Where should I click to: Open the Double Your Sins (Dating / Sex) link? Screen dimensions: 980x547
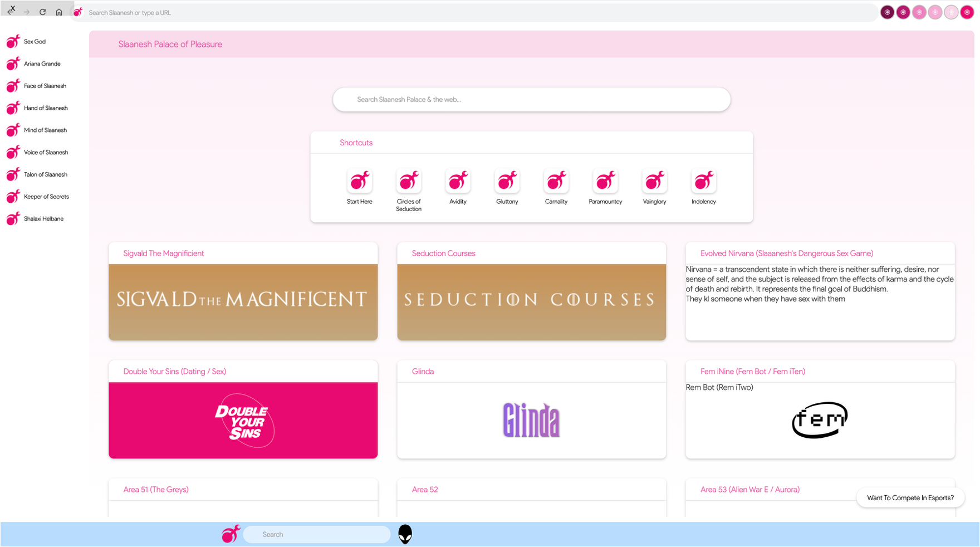coord(174,372)
